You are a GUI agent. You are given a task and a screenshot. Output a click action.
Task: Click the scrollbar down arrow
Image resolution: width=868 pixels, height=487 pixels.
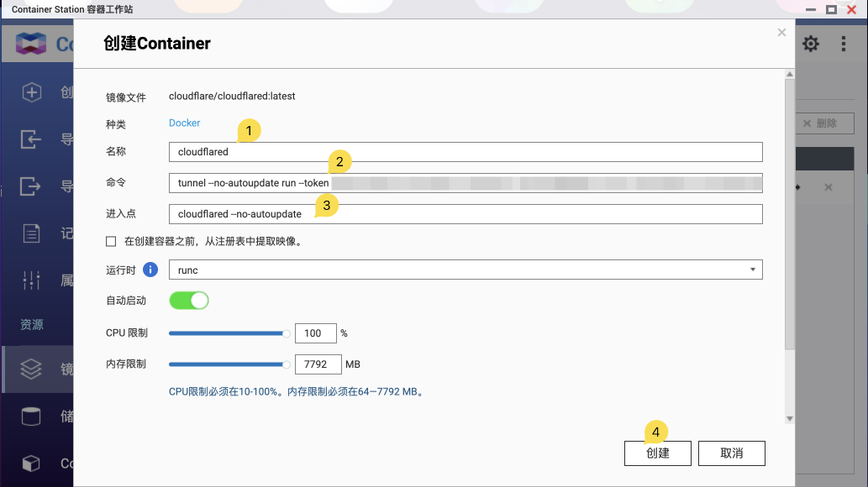(790, 419)
